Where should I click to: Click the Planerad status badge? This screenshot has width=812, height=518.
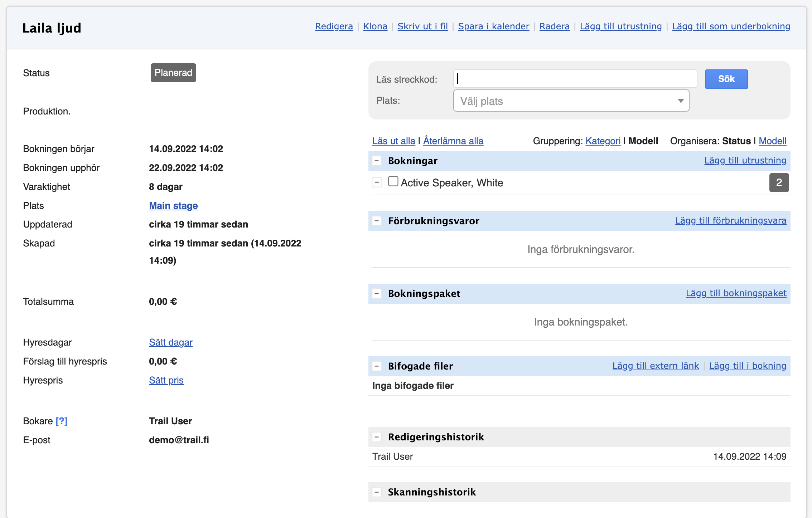pyautogui.click(x=173, y=73)
